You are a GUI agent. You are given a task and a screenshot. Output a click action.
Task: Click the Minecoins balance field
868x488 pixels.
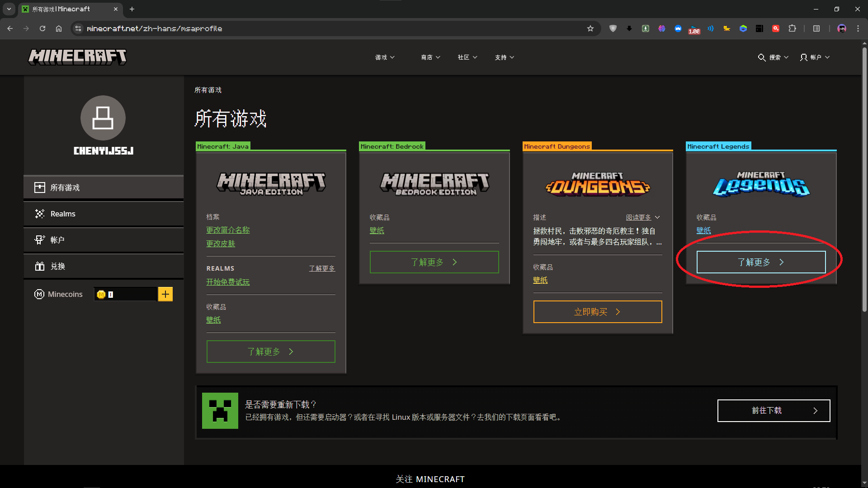125,294
